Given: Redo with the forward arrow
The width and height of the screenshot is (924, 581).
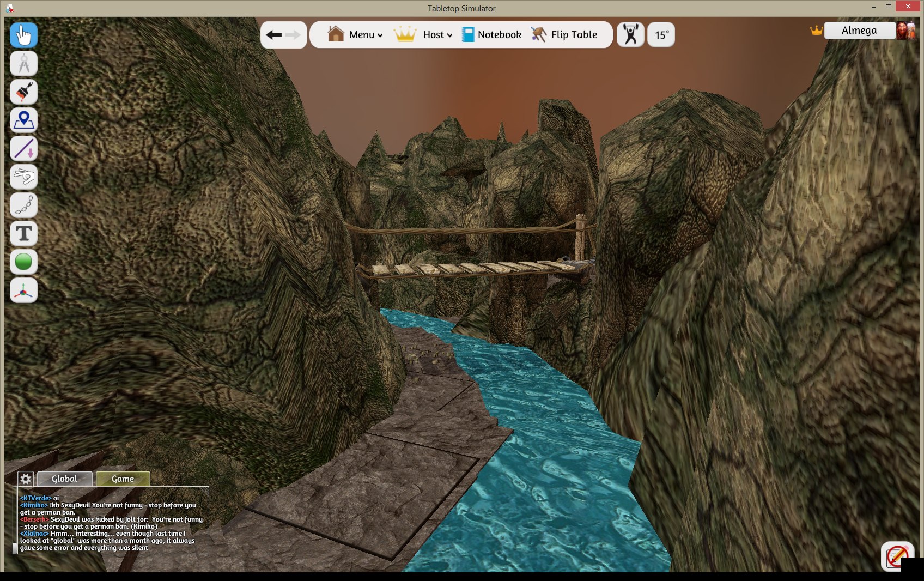Looking at the screenshot, I should pos(293,35).
